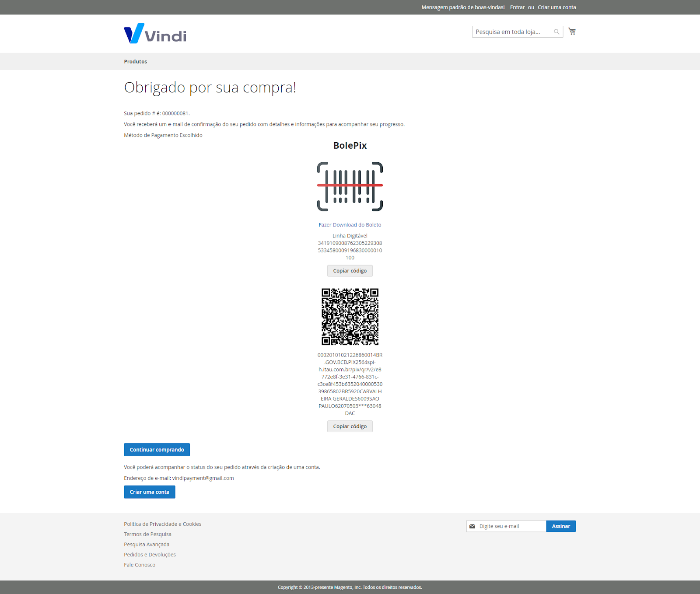
Task: Click the Magento copyright footer text
Action: click(x=350, y=587)
